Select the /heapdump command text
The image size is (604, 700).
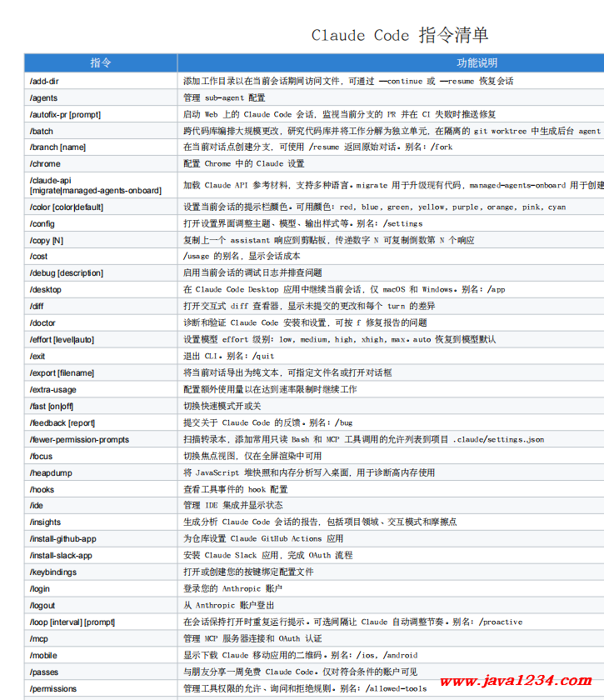pos(51,473)
